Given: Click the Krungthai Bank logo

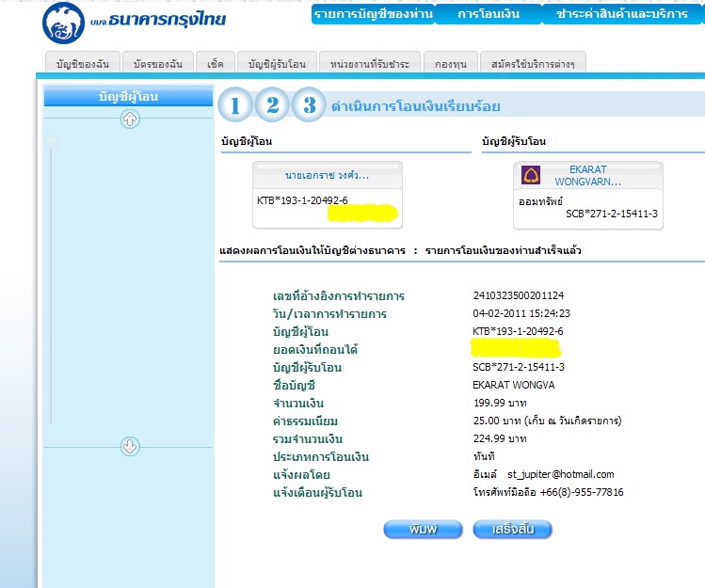Looking at the screenshot, I should point(63,23).
